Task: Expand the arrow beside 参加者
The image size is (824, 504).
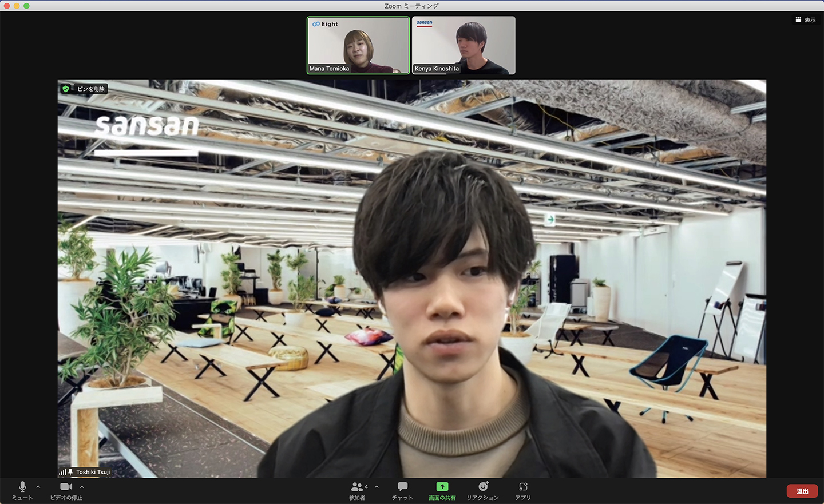Action: click(x=377, y=487)
